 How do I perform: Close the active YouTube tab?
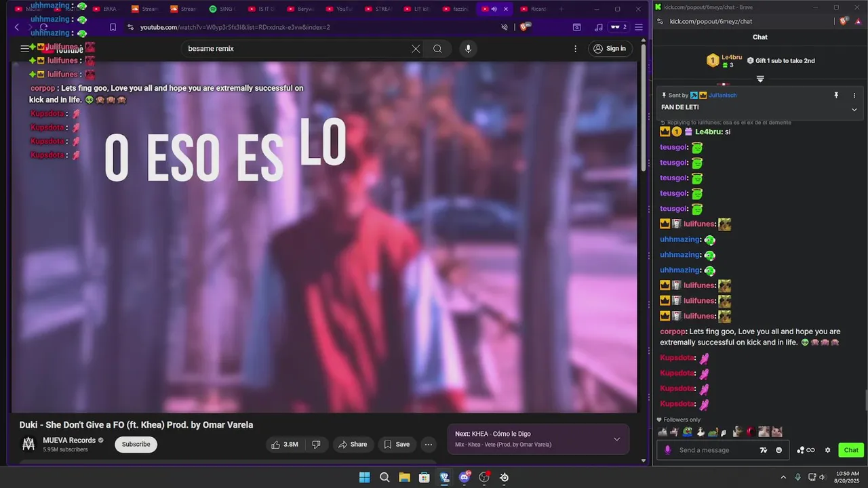(505, 9)
